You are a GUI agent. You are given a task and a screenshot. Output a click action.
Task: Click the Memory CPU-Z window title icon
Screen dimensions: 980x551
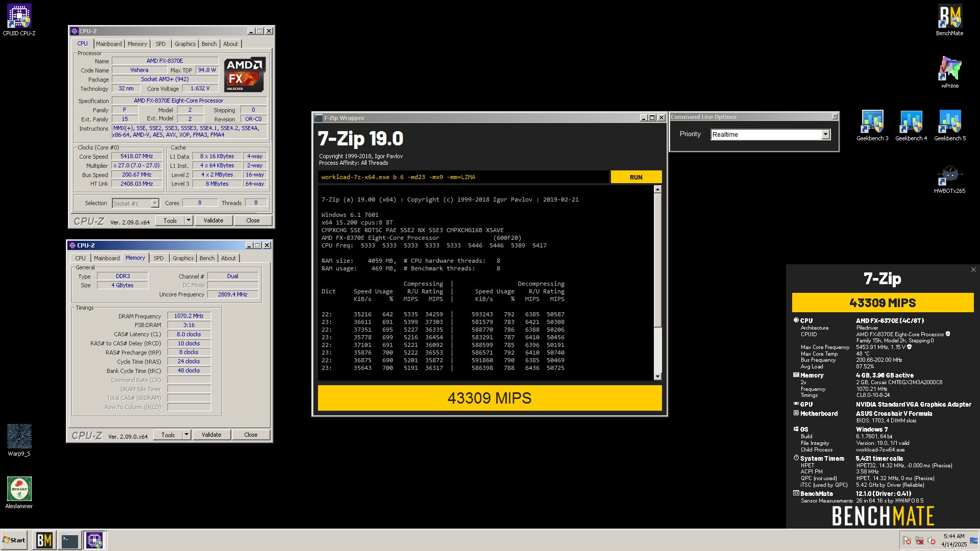tap(72, 245)
